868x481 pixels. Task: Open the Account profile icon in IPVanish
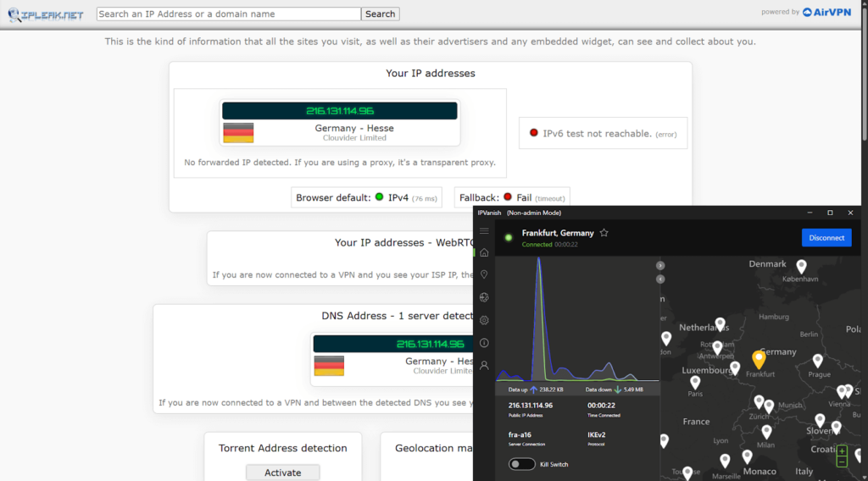[x=484, y=366]
